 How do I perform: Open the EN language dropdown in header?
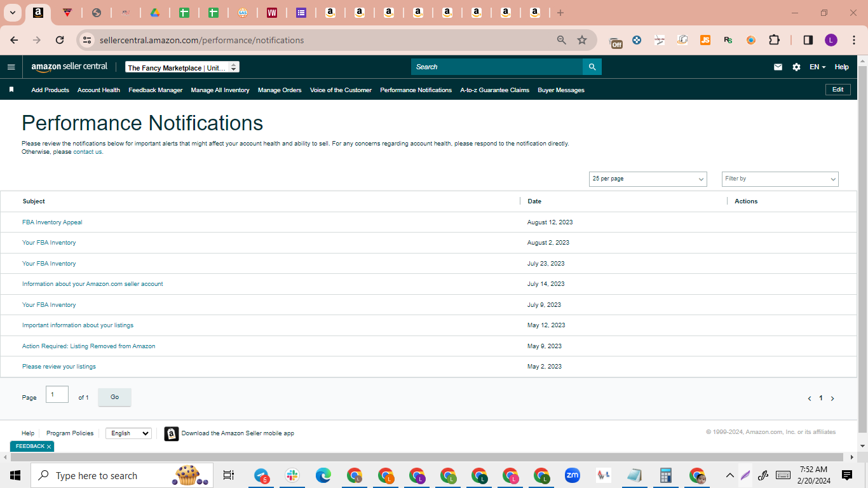[x=817, y=67]
